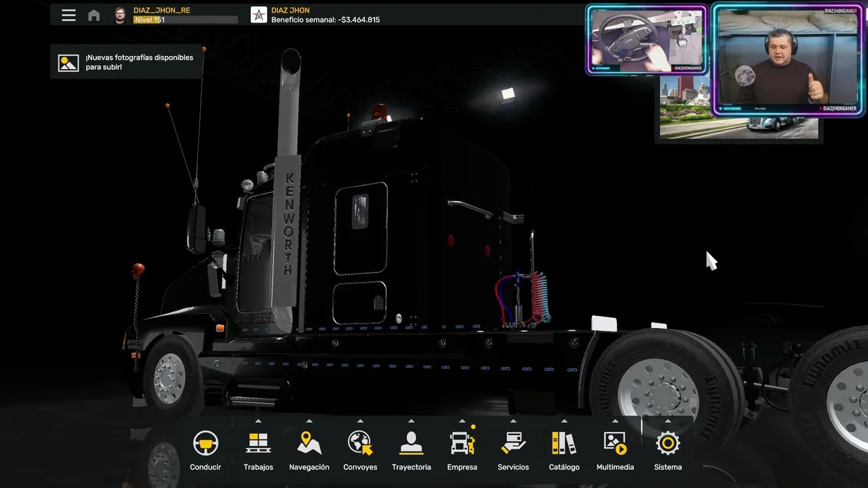
Task: Open the hamburger main menu
Action: coord(68,15)
